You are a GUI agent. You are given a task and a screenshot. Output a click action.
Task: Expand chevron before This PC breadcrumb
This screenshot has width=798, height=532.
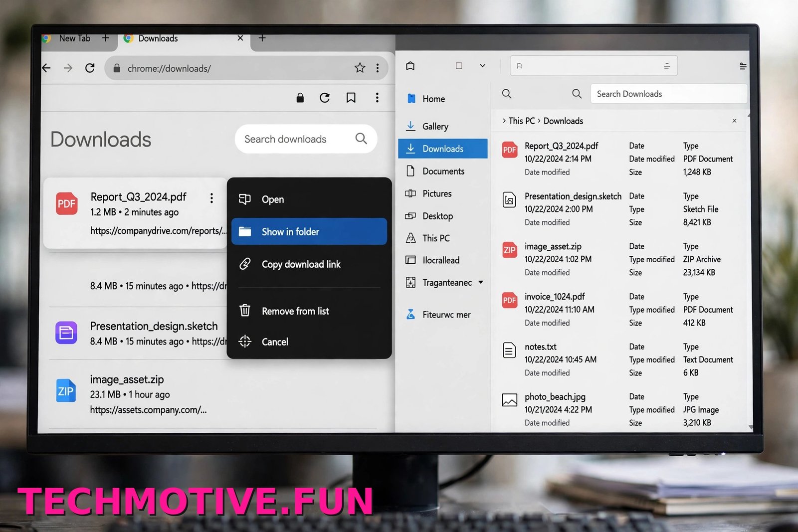504,121
